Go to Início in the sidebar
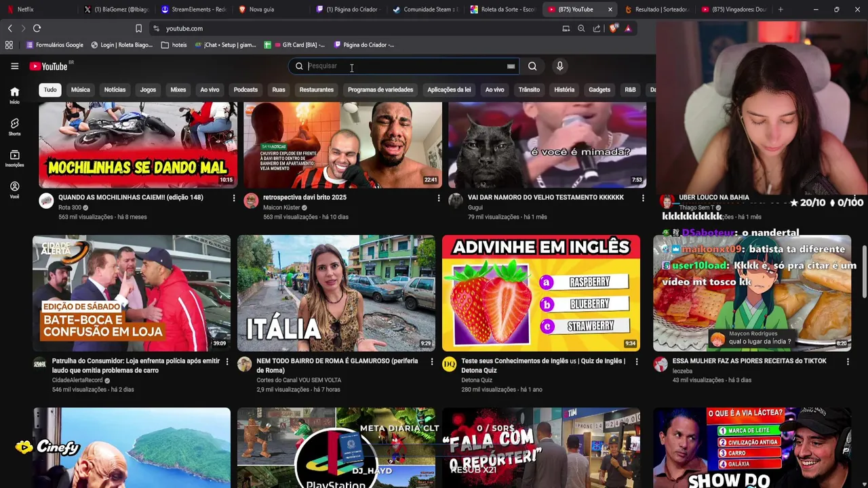 click(x=14, y=95)
